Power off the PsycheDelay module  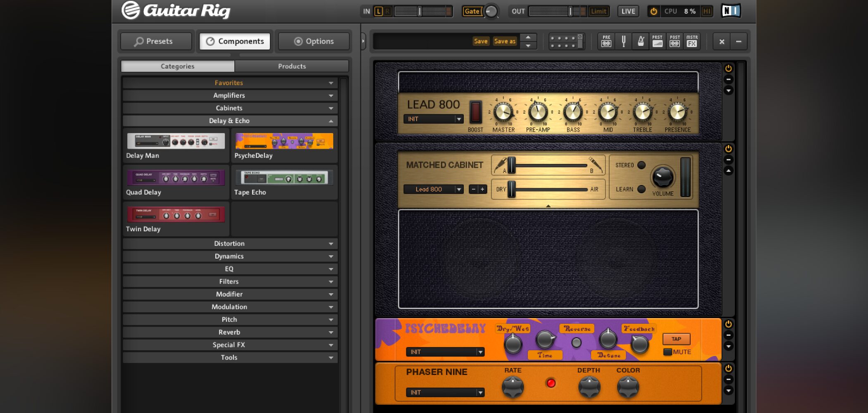click(x=728, y=324)
